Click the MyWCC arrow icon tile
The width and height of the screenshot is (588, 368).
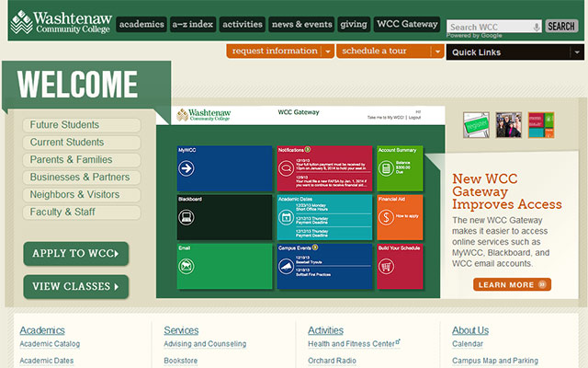pos(187,167)
